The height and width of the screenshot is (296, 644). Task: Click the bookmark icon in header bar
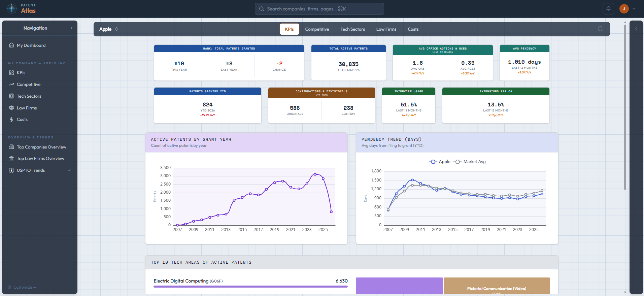(600, 29)
